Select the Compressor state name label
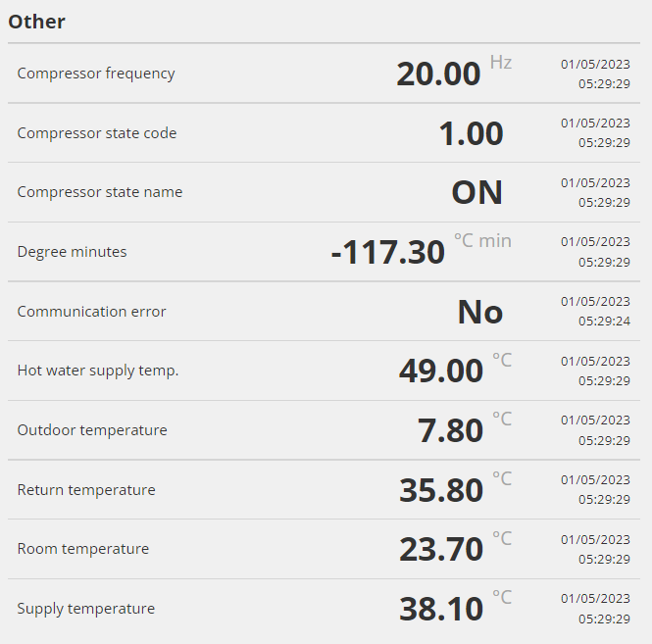The width and height of the screenshot is (652, 644). point(100,192)
